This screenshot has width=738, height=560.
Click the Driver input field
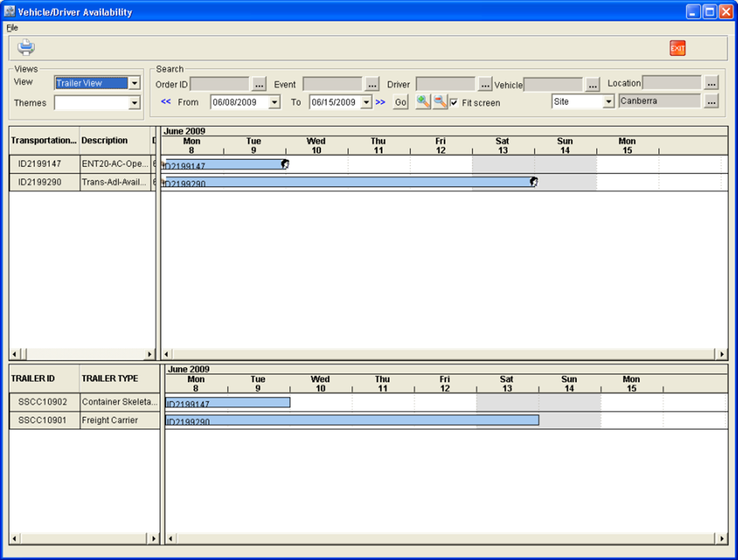pos(446,84)
